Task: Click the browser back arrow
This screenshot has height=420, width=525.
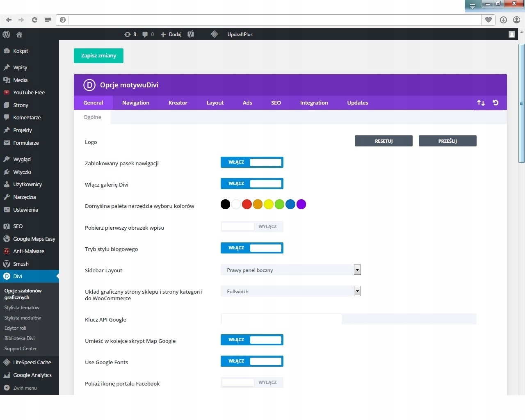Action: pyautogui.click(x=9, y=20)
